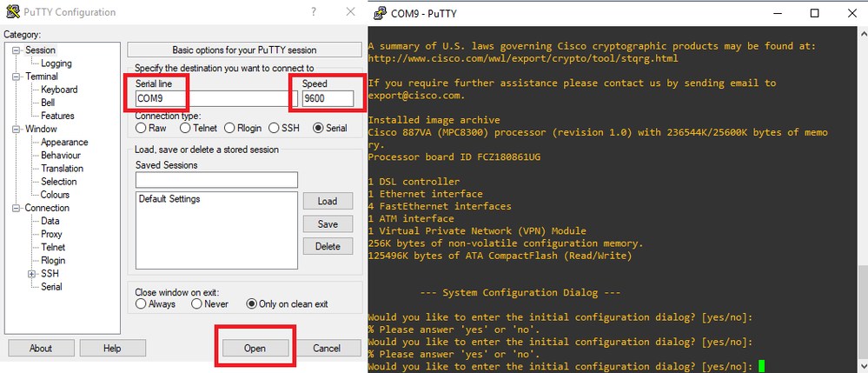
Task: Select Default Settings in saved sessions list
Action: click(169, 199)
